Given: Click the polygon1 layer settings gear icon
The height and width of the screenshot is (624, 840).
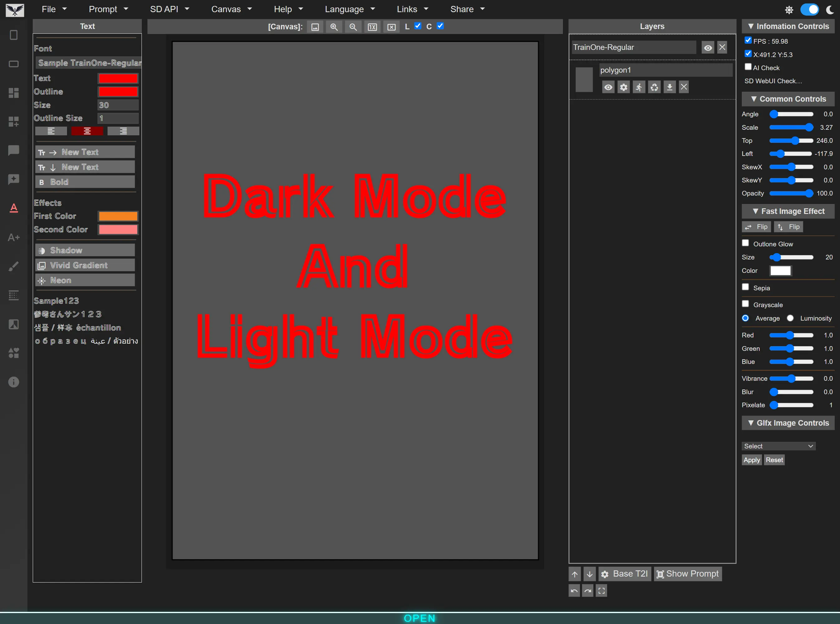Looking at the screenshot, I should [x=624, y=87].
